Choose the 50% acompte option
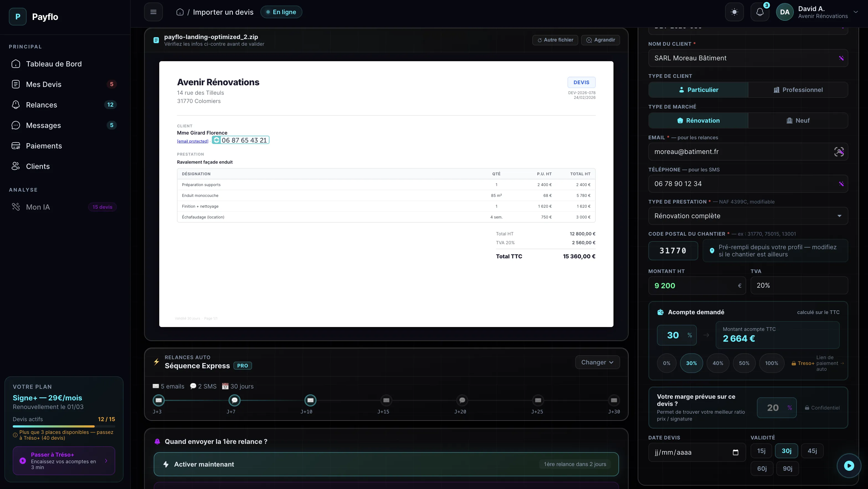 tap(744, 363)
